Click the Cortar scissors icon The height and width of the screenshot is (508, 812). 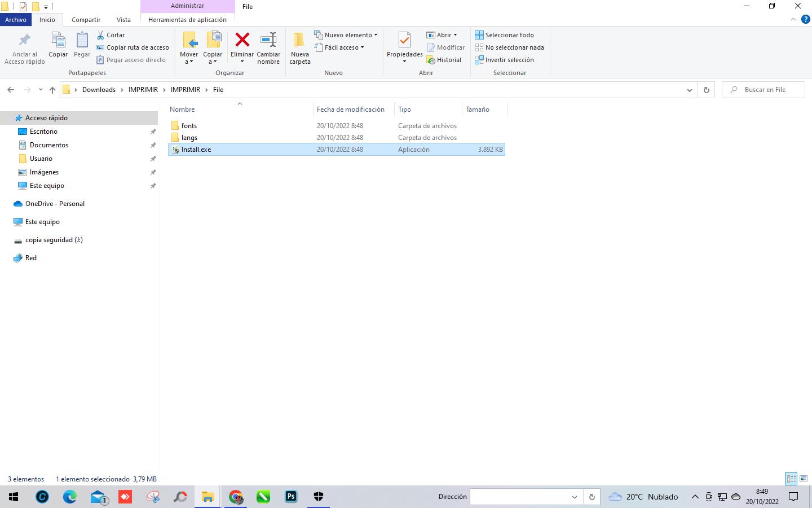point(100,35)
